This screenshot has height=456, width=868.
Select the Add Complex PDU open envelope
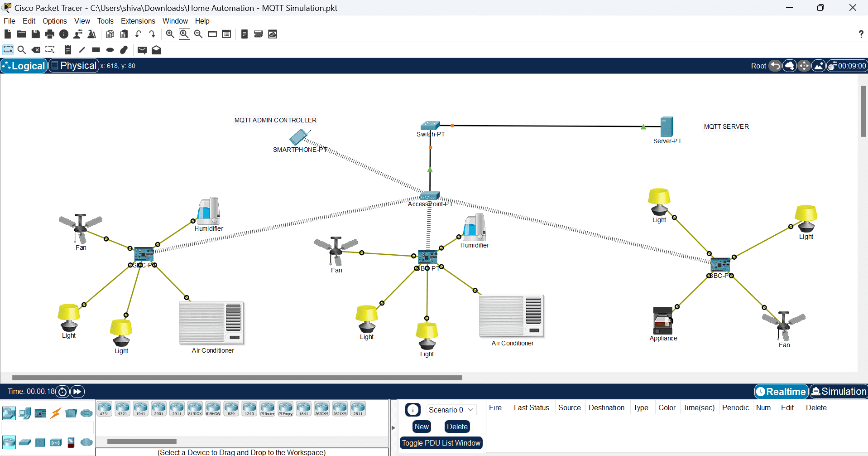tap(156, 50)
